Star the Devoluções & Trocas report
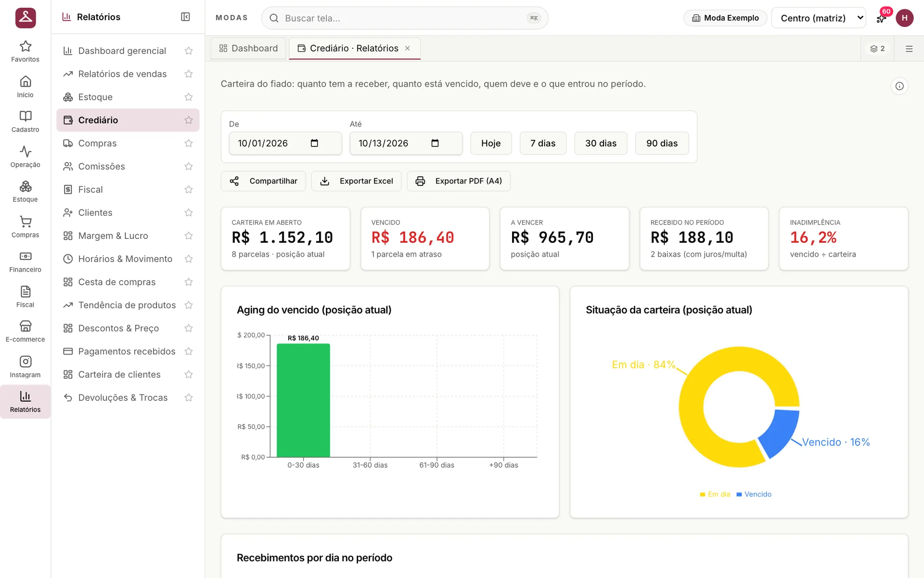Screen dimensions: 924x578 [189, 397]
